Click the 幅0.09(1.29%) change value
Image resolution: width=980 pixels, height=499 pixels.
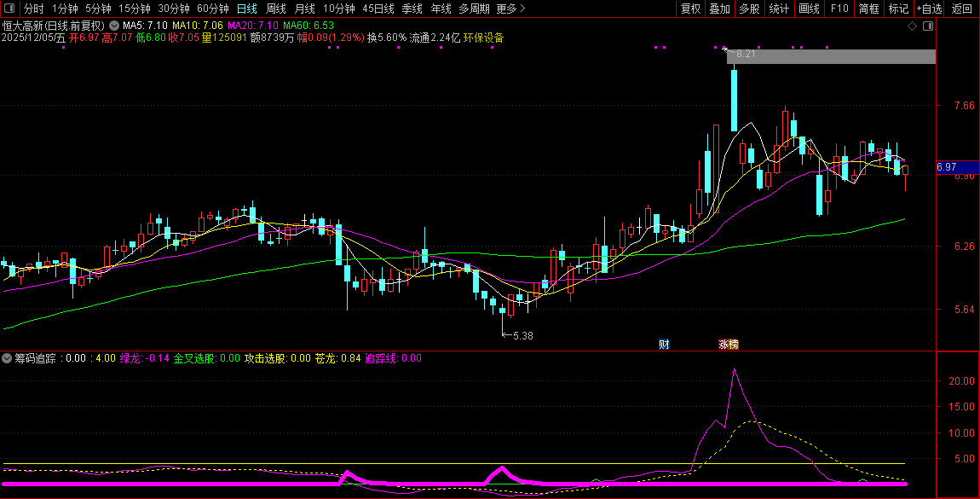click(x=331, y=38)
